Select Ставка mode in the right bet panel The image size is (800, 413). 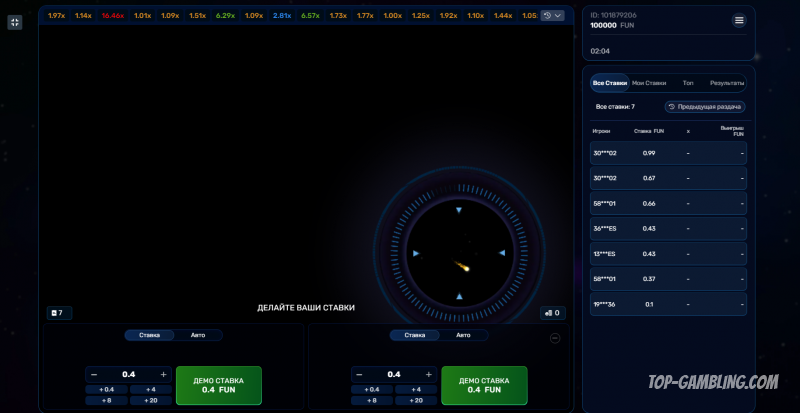click(x=414, y=335)
